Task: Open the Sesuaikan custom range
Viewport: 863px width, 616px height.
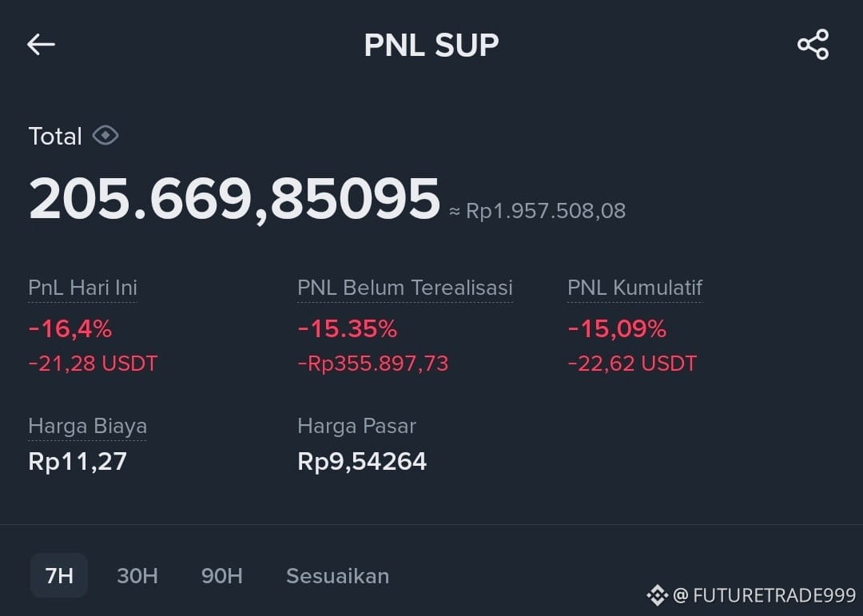Action: click(337, 576)
